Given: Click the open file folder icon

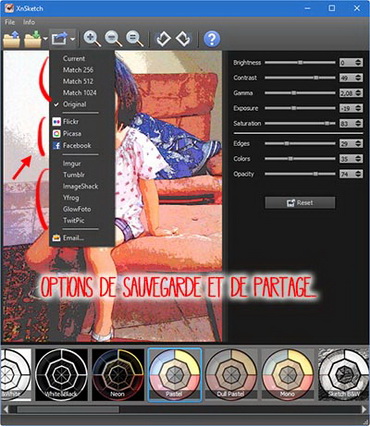Looking at the screenshot, I should coord(12,39).
